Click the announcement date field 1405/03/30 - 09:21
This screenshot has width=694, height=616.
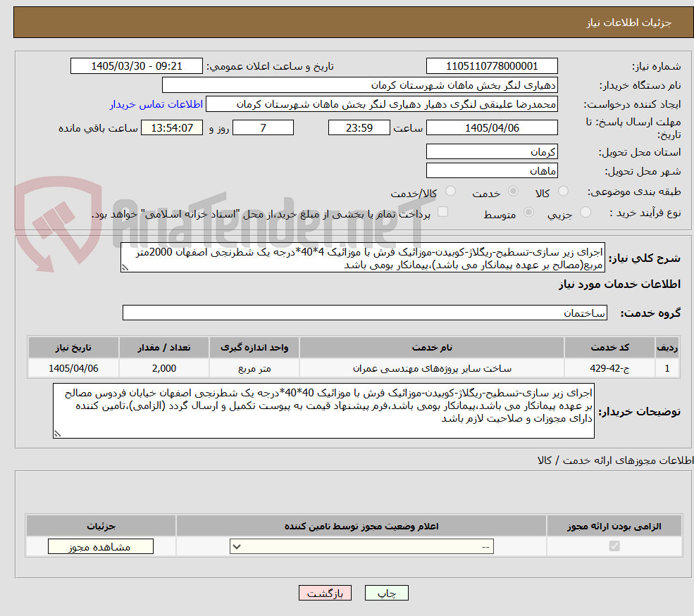(x=136, y=66)
